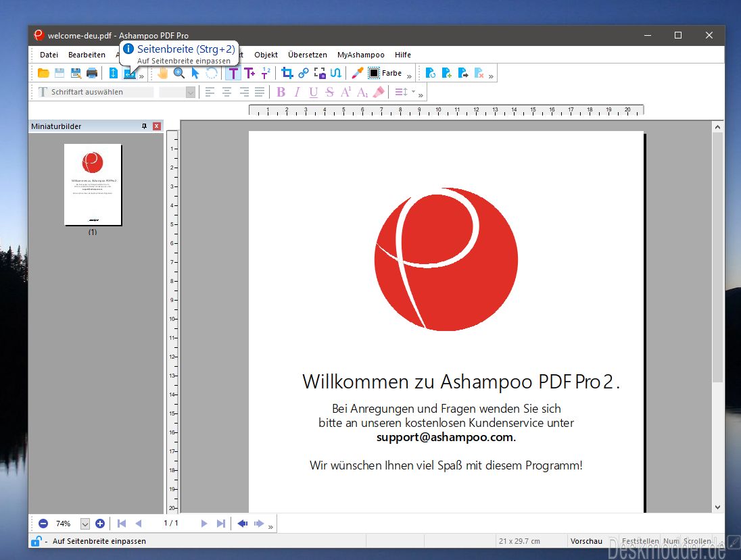Open the MyAshampoo menu
Image resolution: width=741 pixels, height=560 pixels.
[361, 55]
